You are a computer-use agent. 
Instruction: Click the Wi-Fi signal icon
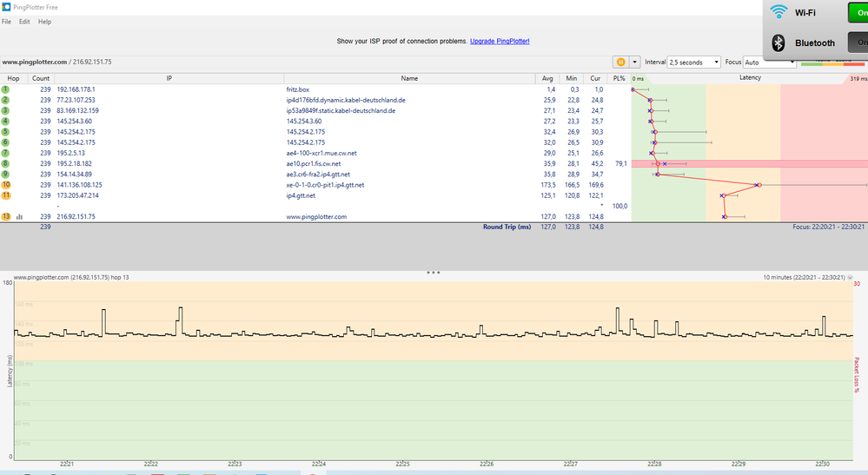779,11
